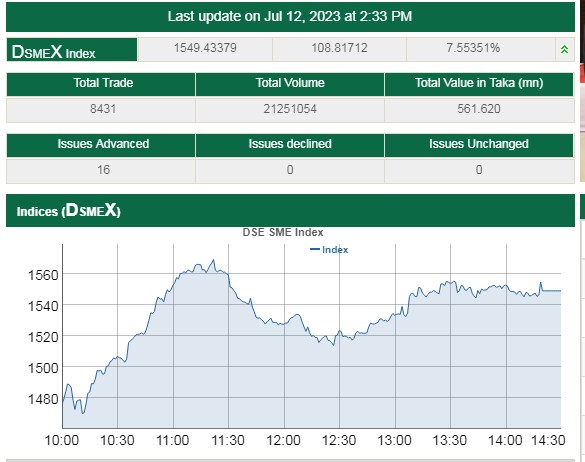Click the blue Index legend line marker
This screenshot has width=585, height=462.
(x=315, y=249)
